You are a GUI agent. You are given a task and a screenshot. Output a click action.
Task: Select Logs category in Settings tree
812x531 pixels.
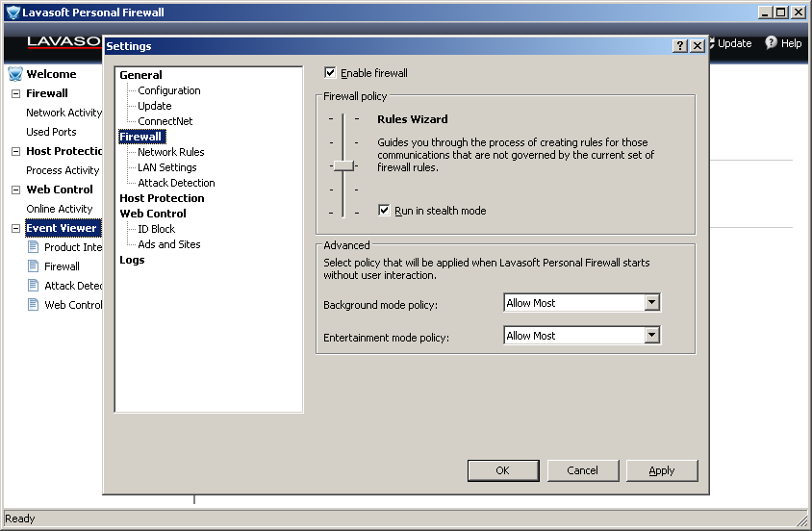(132, 260)
